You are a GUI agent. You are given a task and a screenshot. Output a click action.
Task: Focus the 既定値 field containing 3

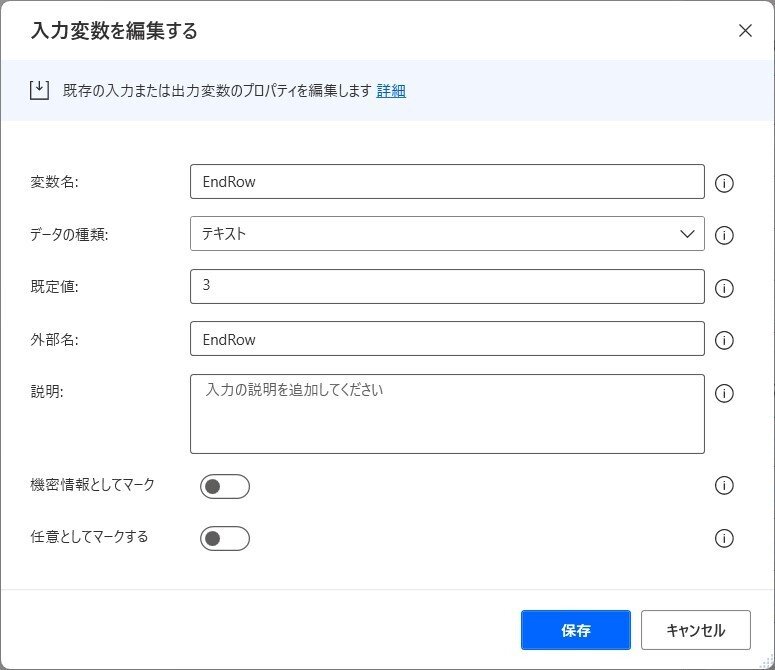[x=447, y=286]
